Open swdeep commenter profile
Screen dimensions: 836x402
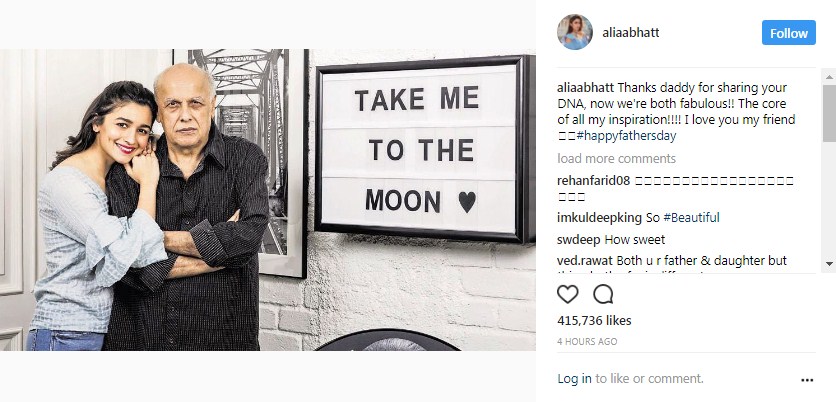pos(577,240)
